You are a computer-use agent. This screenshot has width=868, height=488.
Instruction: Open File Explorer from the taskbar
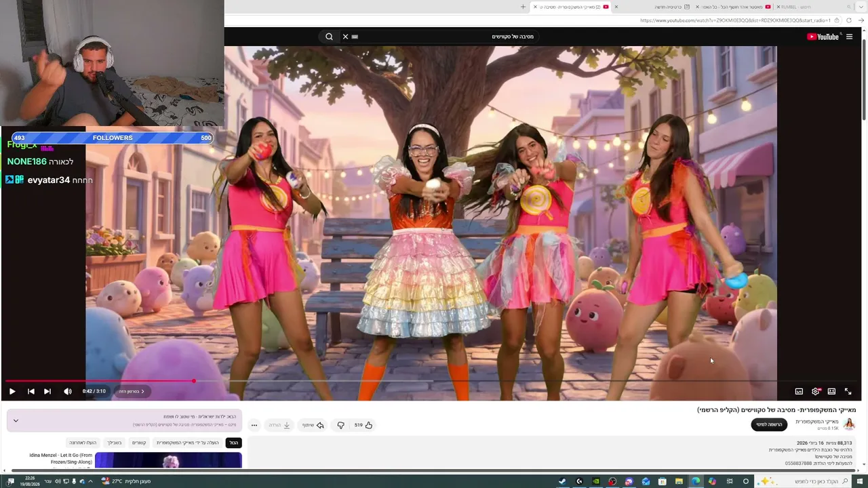click(x=679, y=481)
